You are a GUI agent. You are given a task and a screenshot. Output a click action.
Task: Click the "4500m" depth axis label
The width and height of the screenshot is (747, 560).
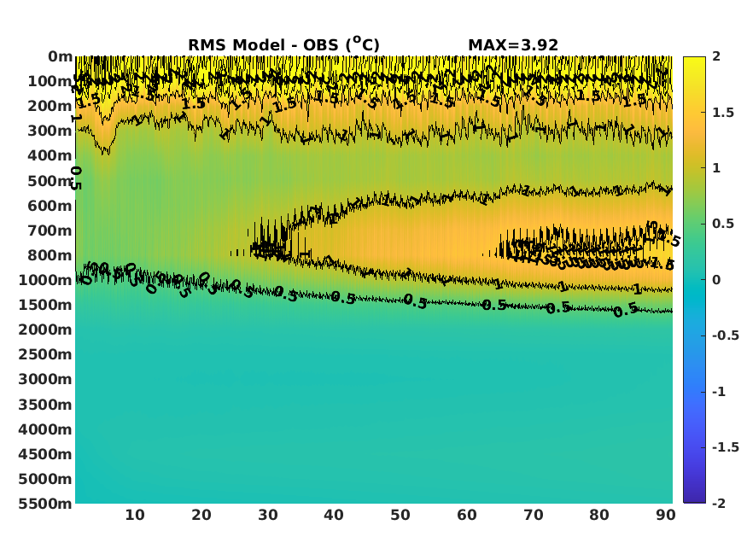tap(45, 454)
